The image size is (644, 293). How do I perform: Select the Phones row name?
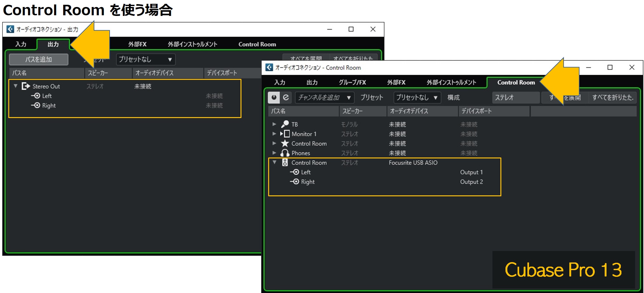301,153
